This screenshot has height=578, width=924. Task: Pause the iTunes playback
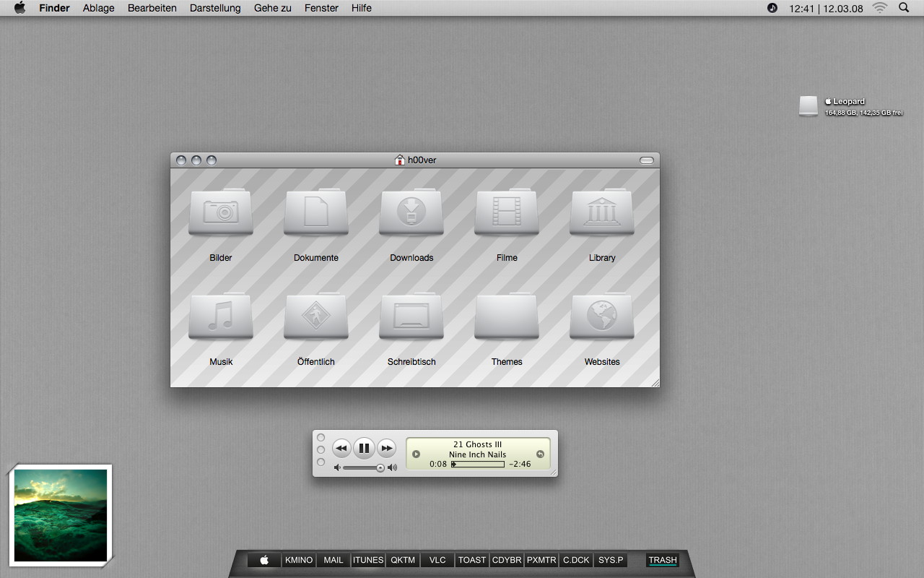[x=364, y=448]
